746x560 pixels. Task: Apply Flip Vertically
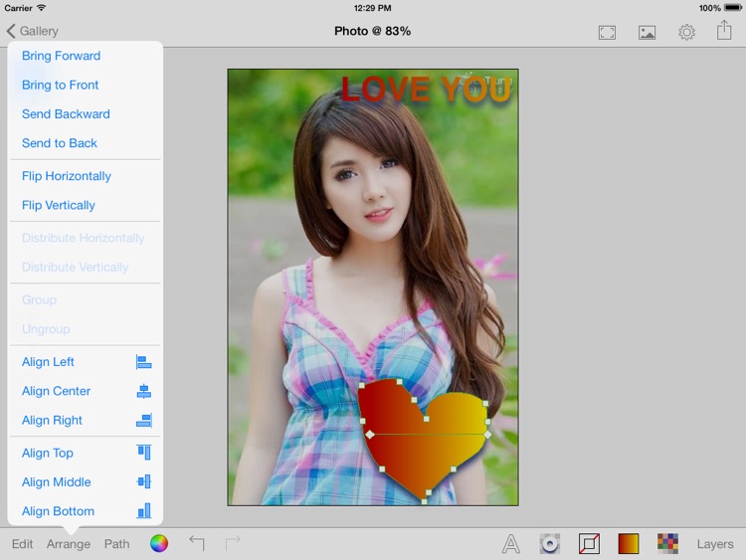click(59, 205)
